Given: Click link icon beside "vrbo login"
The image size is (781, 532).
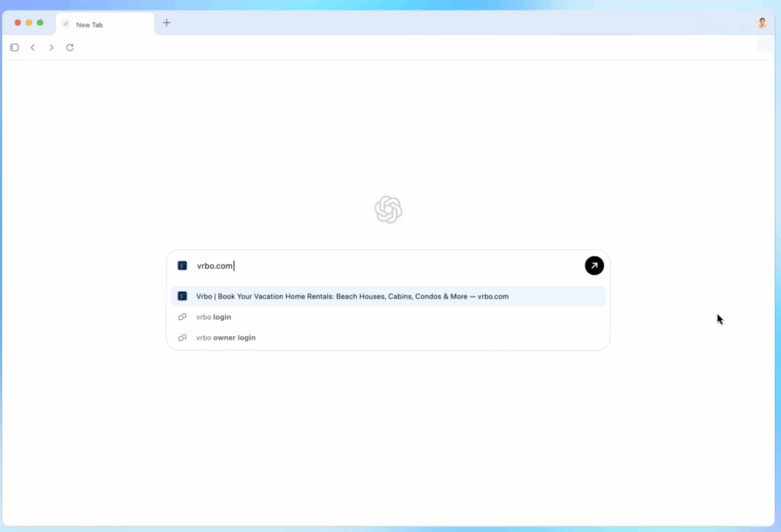Looking at the screenshot, I should point(182,317).
